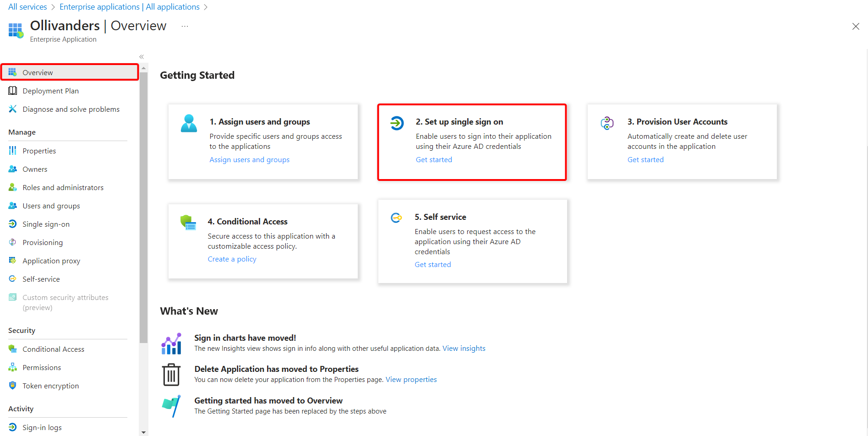Click the Provision User Accounts card icon
The height and width of the screenshot is (436, 868).
click(x=607, y=123)
